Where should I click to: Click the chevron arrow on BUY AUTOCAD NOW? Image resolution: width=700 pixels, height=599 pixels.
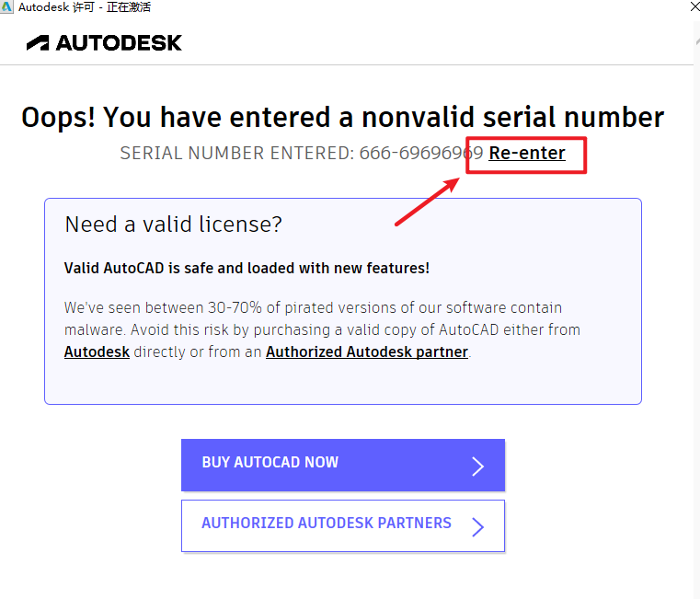tap(477, 466)
